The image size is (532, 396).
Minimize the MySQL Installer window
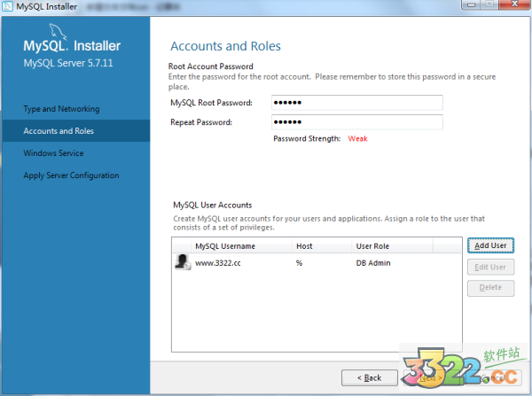click(472, 4)
